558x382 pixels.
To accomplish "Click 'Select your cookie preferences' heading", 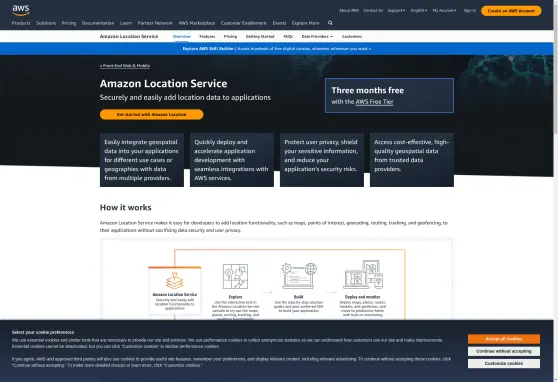I will 43,332.
